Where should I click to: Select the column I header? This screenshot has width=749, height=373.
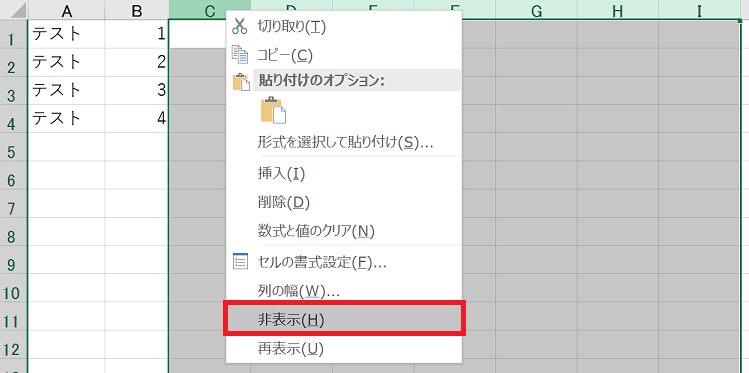click(x=699, y=11)
